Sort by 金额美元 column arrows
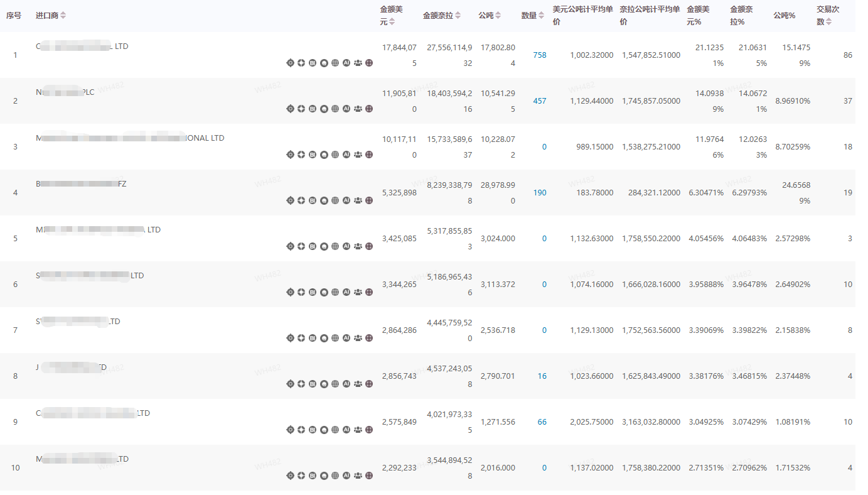The image size is (868, 495). click(392, 22)
